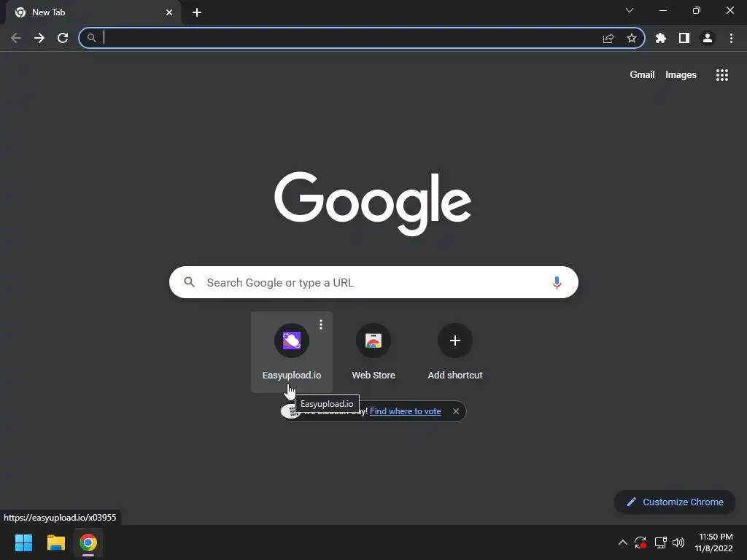Dismiss the Election Day notice
Screen dimensions: 747x560
coord(456,411)
